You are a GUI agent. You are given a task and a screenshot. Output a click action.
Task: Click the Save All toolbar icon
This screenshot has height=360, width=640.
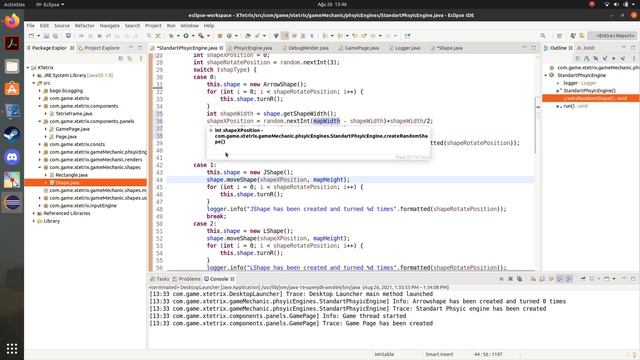click(55, 36)
